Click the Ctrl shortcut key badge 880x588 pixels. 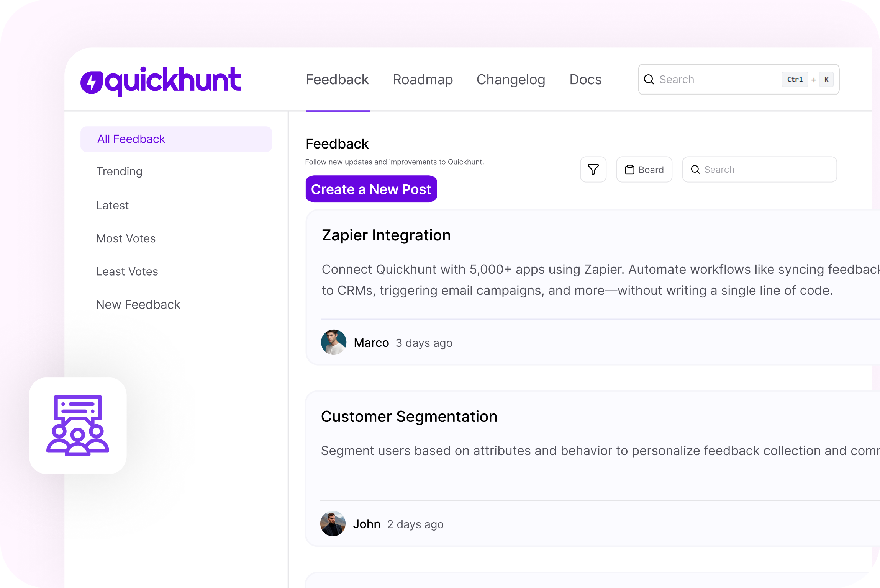pyautogui.click(x=795, y=79)
